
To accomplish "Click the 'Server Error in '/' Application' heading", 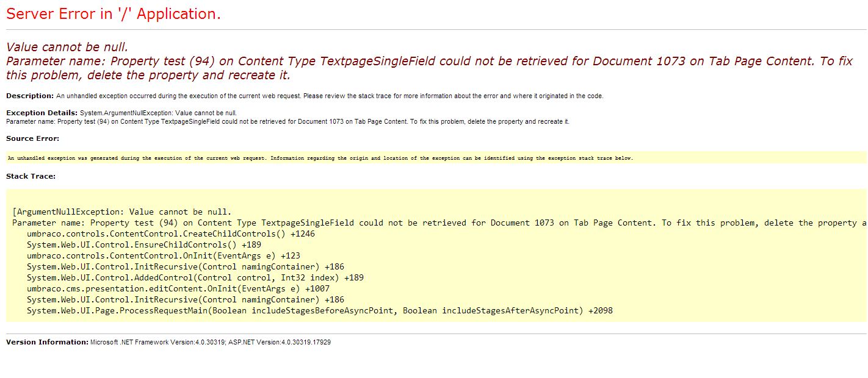I will click(114, 15).
